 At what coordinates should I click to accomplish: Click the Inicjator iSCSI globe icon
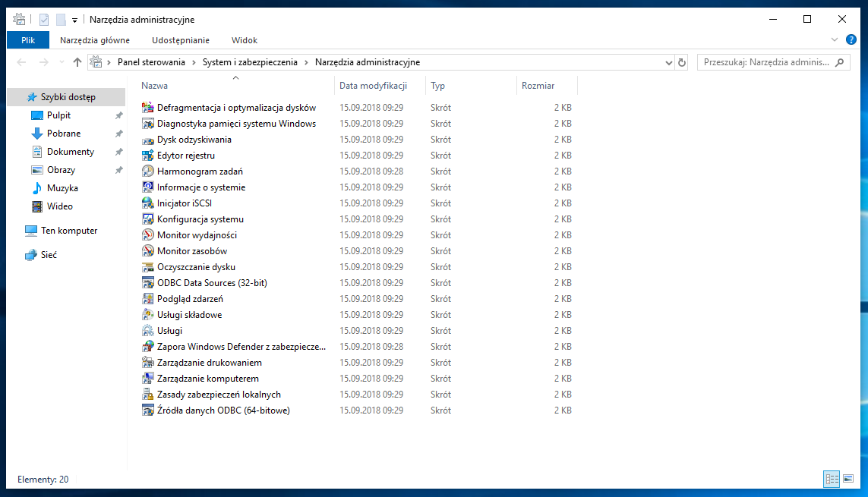coord(147,203)
